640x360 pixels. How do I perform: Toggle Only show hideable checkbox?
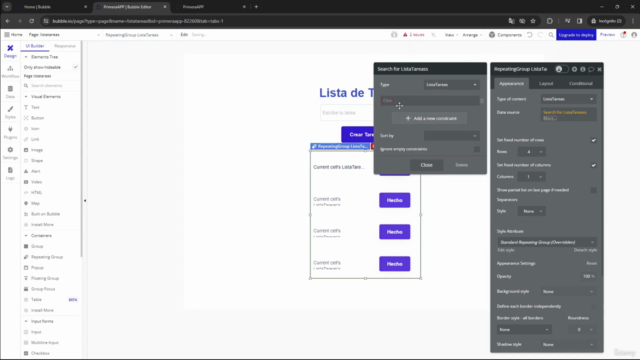(x=76, y=67)
